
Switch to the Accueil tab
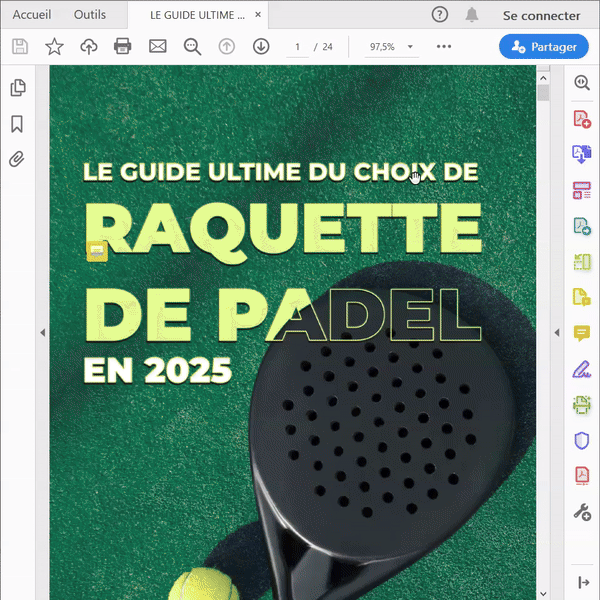32,15
